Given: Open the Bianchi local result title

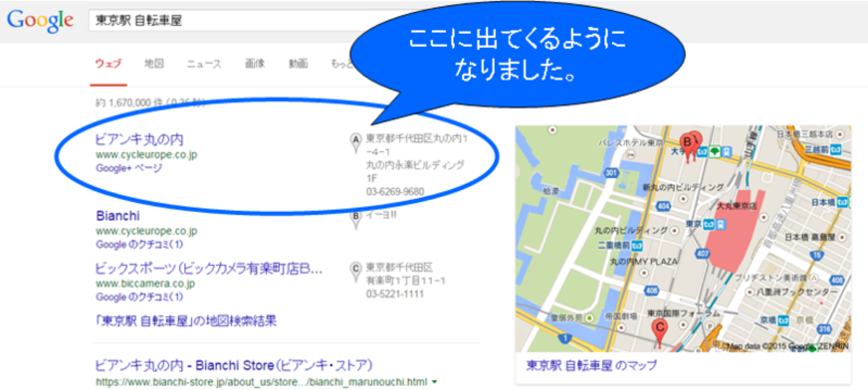Looking at the screenshot, I should (x=118, y=216).
